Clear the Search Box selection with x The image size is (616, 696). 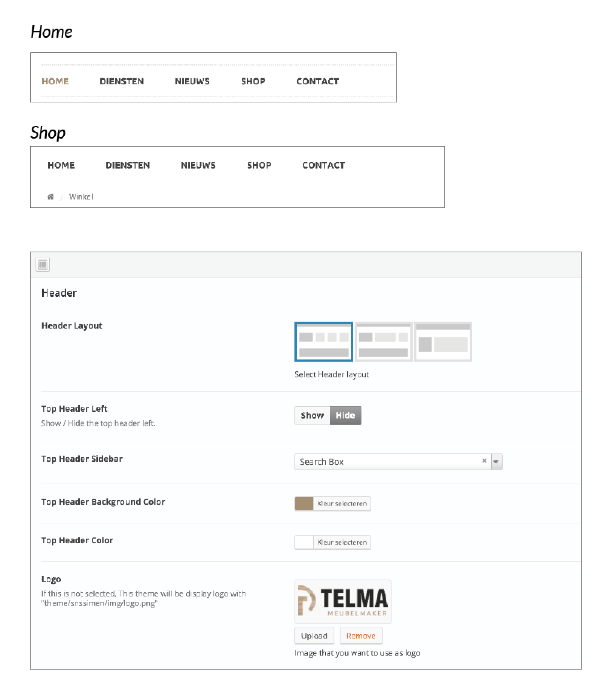(x=484, y=461)
